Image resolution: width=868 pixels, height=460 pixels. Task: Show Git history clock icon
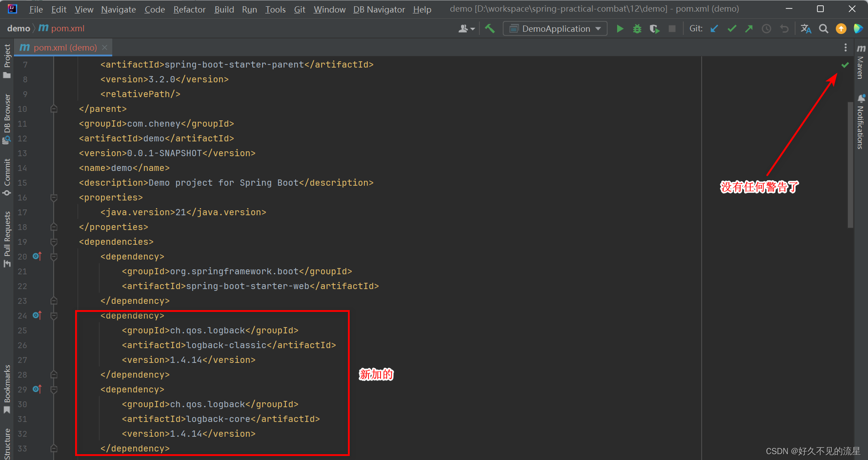(x=766, y=29)
